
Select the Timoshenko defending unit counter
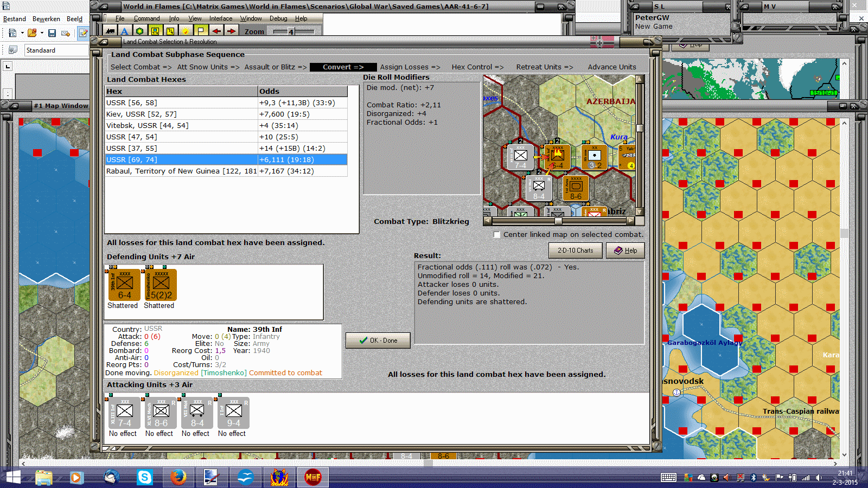click(161, 285)
